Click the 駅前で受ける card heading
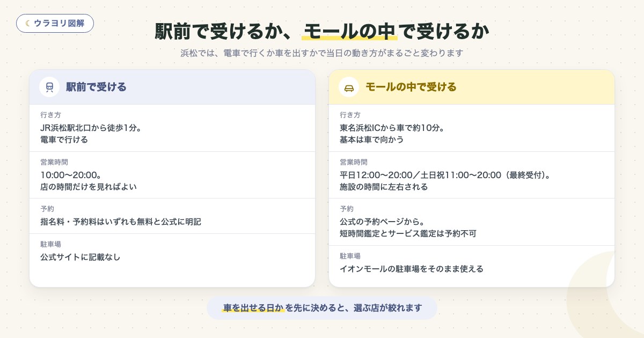644x338 pixels. pos(96,87)
